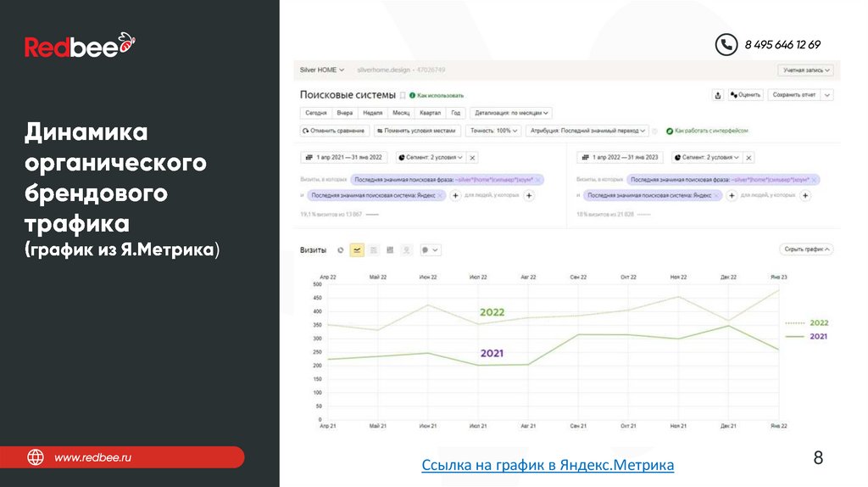Screen dimensions: 868x487
Task: Add people condition plus in right segment
Action: (805, 196)
